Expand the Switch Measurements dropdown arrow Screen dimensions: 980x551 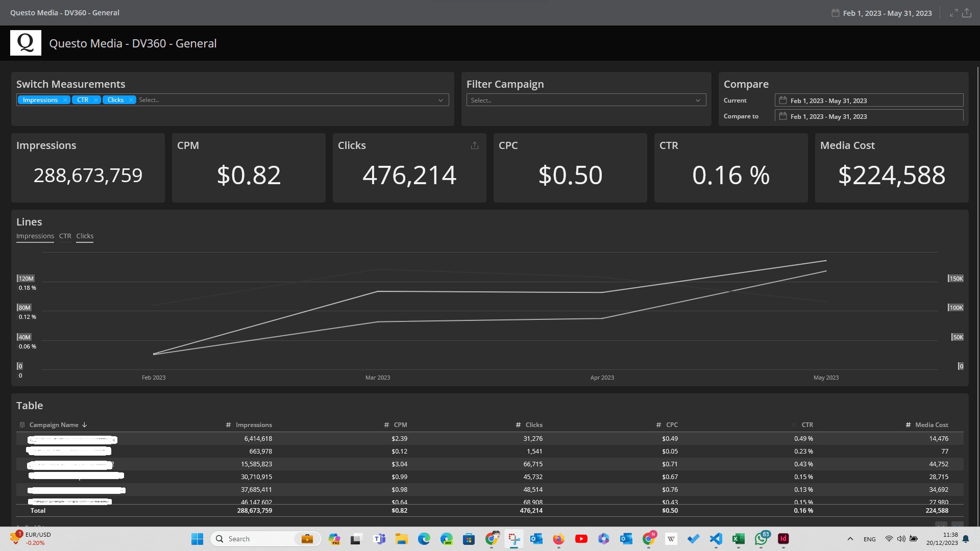pos(440,101)
